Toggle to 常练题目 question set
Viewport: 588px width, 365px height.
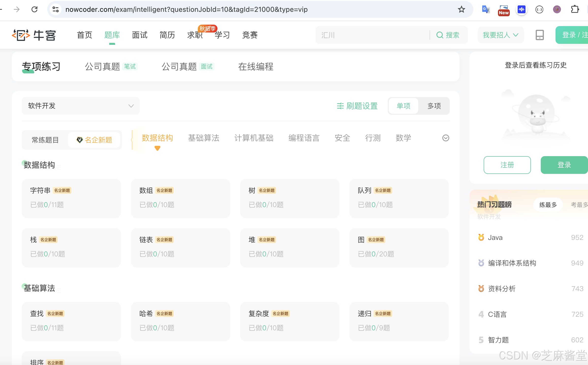(x=45, y=140)
